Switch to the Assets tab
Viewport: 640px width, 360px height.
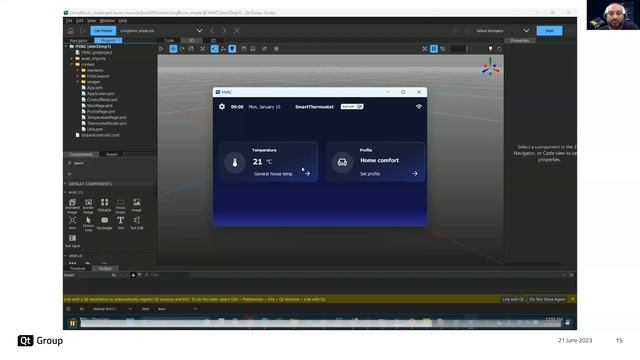(x=111, y=154)
